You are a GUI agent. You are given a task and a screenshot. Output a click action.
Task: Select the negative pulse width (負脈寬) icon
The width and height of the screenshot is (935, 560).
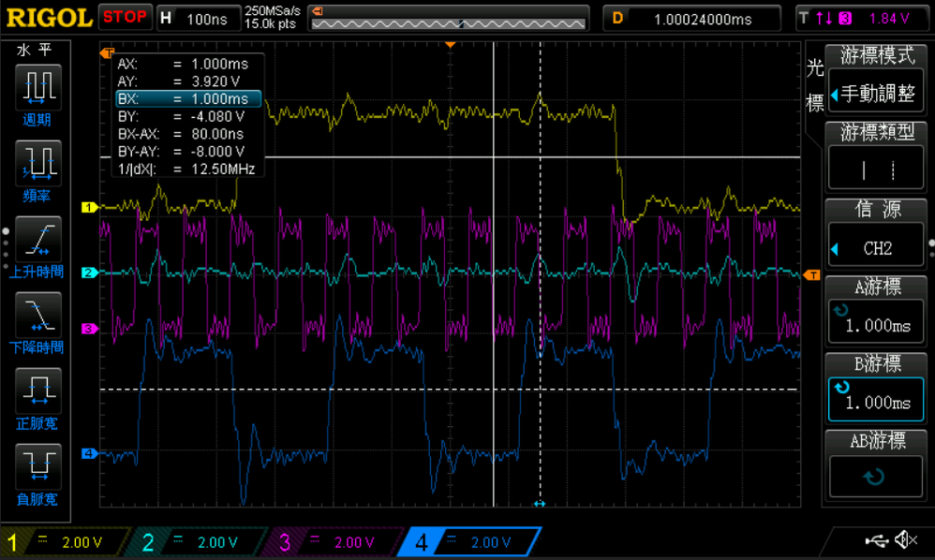pos(37,467)
